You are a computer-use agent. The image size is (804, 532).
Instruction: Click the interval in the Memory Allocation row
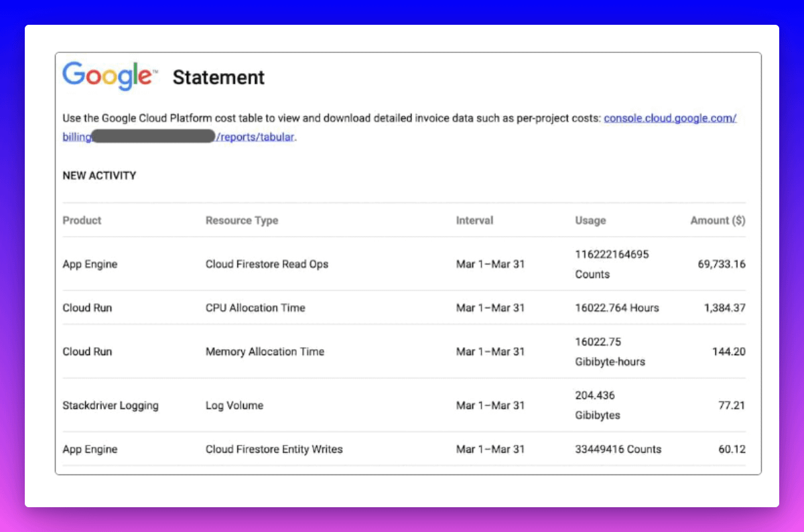point(490,352)
